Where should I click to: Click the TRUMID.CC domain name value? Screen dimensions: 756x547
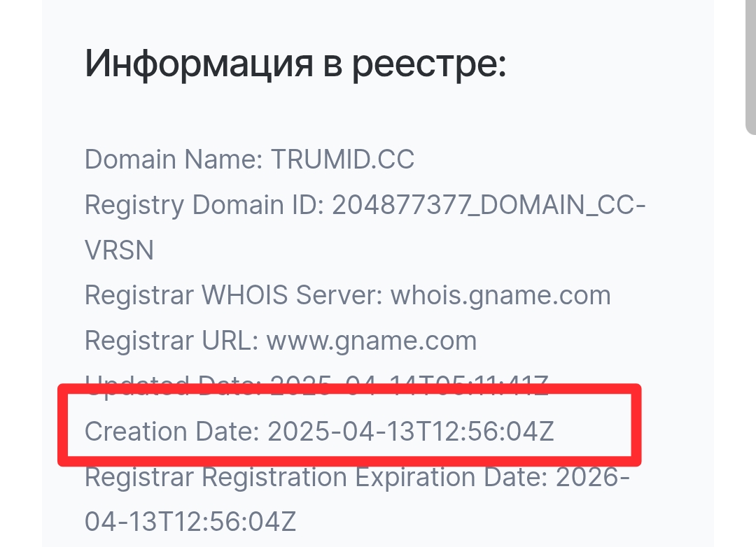pos(342,159)
